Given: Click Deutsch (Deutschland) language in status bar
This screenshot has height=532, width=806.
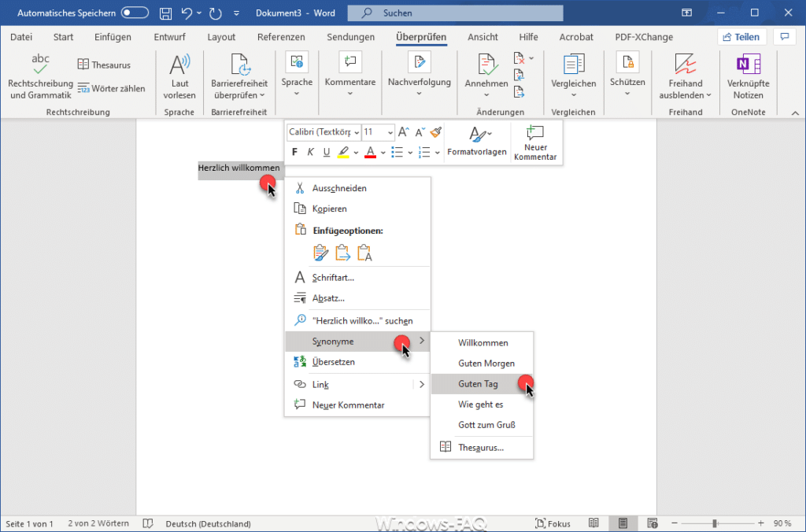Looking at the screenshot, I should 208,524.
